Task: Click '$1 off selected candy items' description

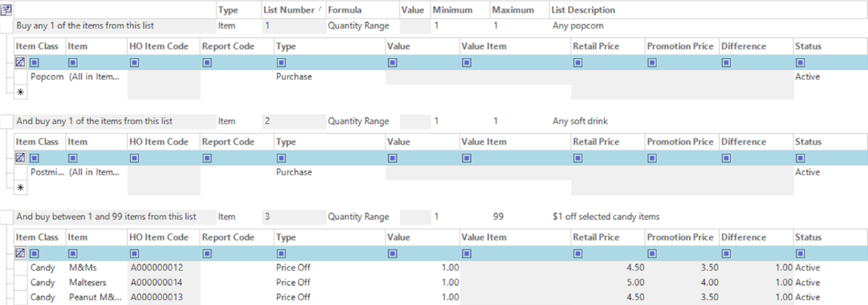Action: (x=606, y=216)
